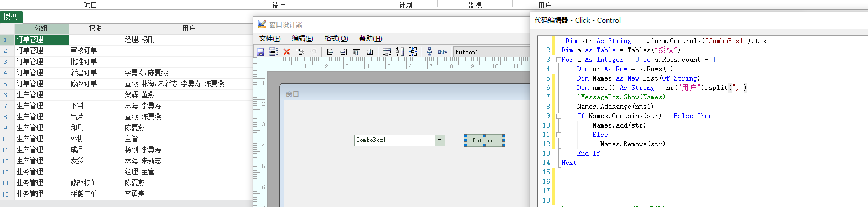Click cell 新建订单 in row 4

96,72
